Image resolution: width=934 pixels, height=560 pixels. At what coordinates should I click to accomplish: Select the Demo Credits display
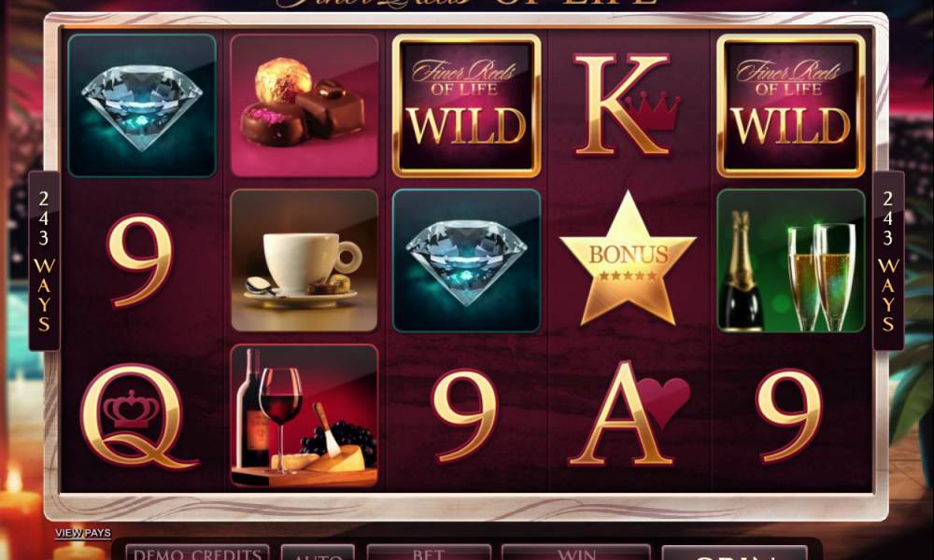click(x=197, y=553)
